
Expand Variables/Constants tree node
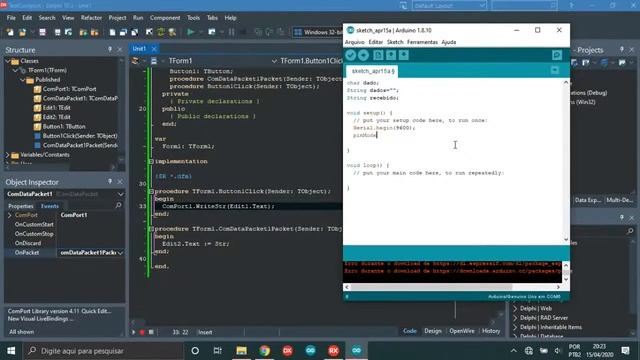[x=8, y=155]
